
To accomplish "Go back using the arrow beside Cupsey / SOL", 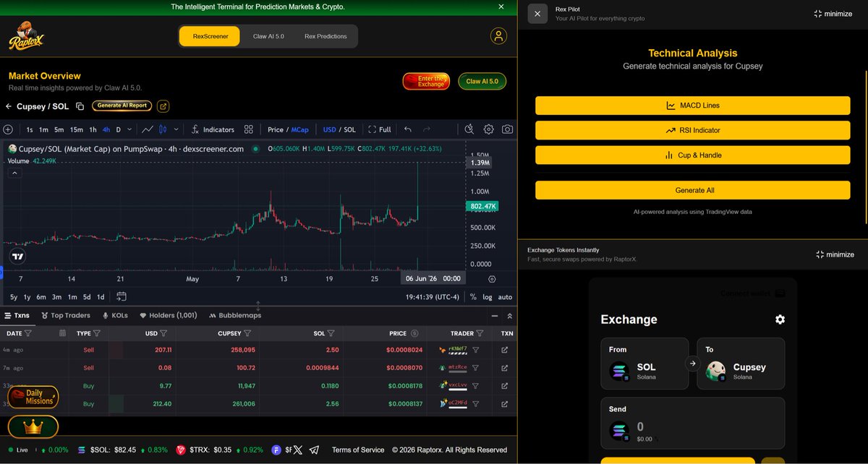I will [9, 106].
